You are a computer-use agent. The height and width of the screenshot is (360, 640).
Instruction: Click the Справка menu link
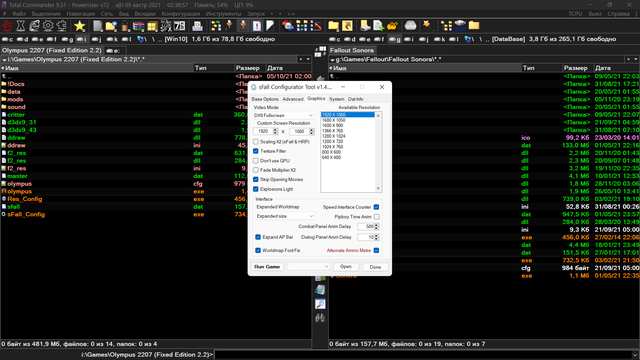(618, 14)
